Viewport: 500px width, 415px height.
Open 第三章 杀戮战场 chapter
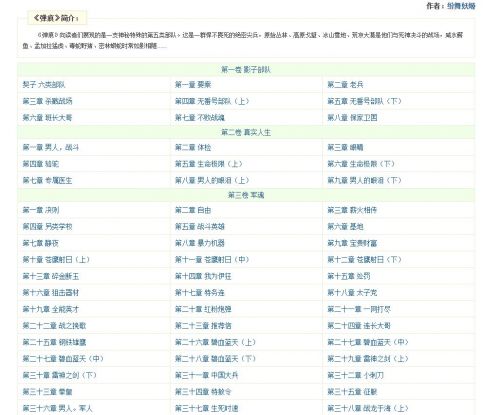coord(47,101)
